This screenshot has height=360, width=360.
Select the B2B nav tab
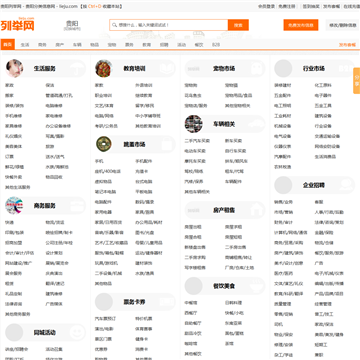tap(216, 45)
